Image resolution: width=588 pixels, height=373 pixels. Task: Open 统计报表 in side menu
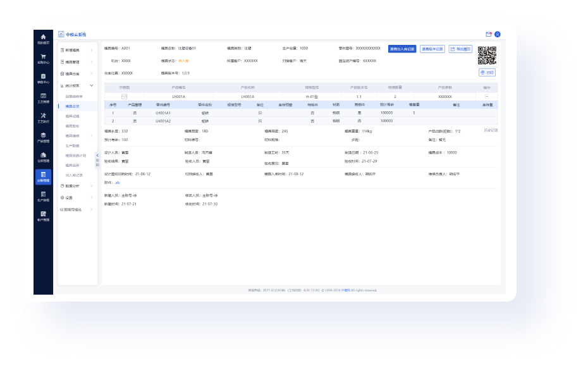(x=72, y=85)
